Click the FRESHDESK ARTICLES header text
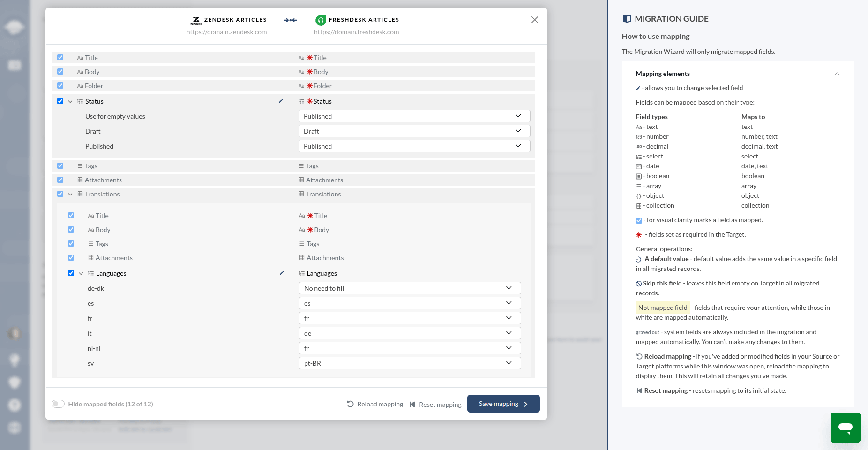 364,20
